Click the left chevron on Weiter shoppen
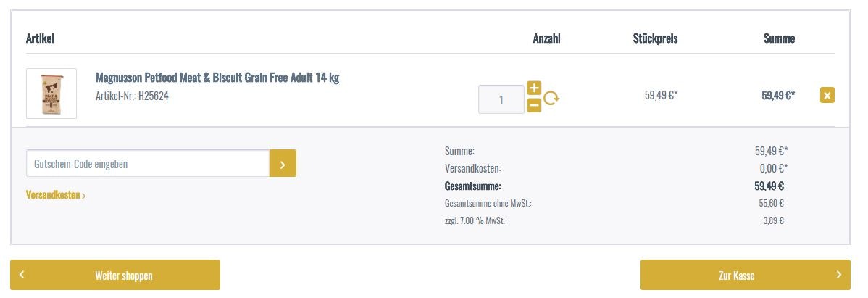868x298 pixels. coord(22,275)
